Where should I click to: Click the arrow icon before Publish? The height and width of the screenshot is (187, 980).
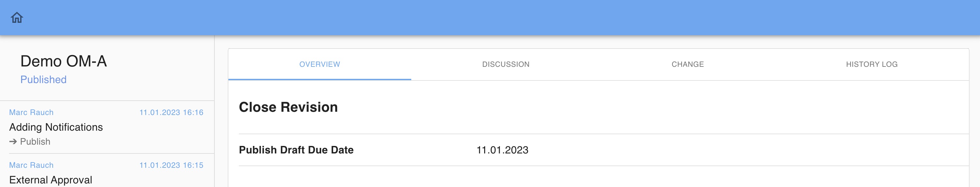(x=13, y=142)
